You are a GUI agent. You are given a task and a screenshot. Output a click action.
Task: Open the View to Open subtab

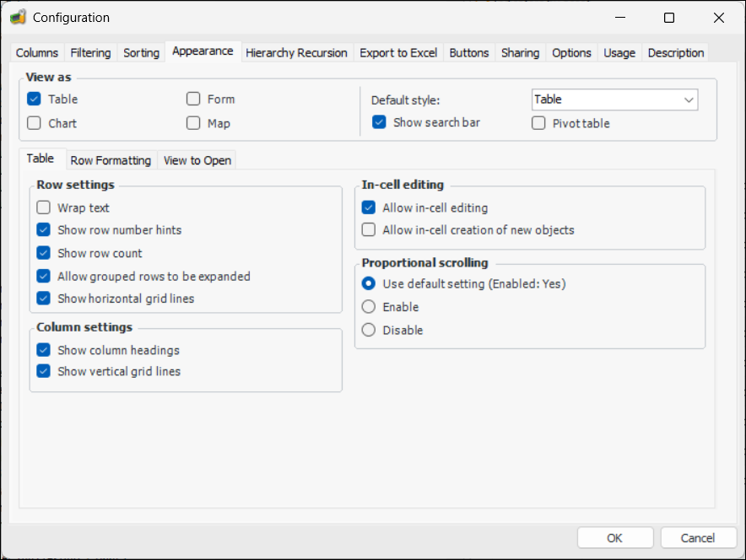click(197, 160)
